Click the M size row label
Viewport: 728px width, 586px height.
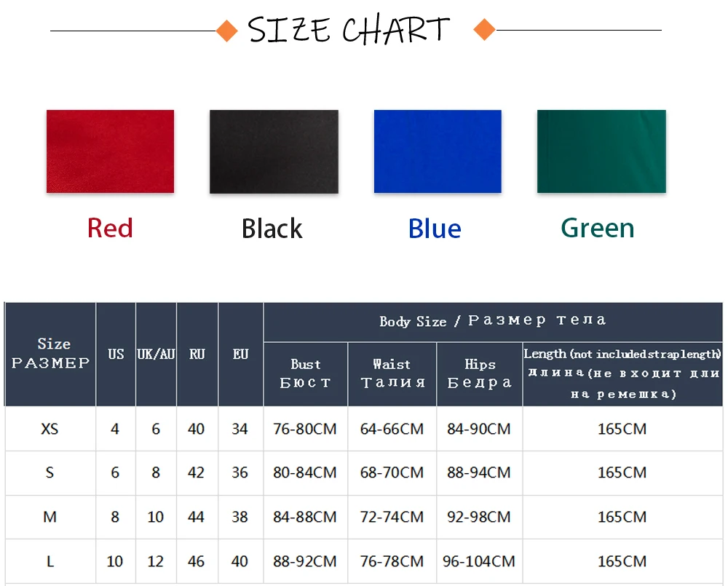[x=50, y=517]
